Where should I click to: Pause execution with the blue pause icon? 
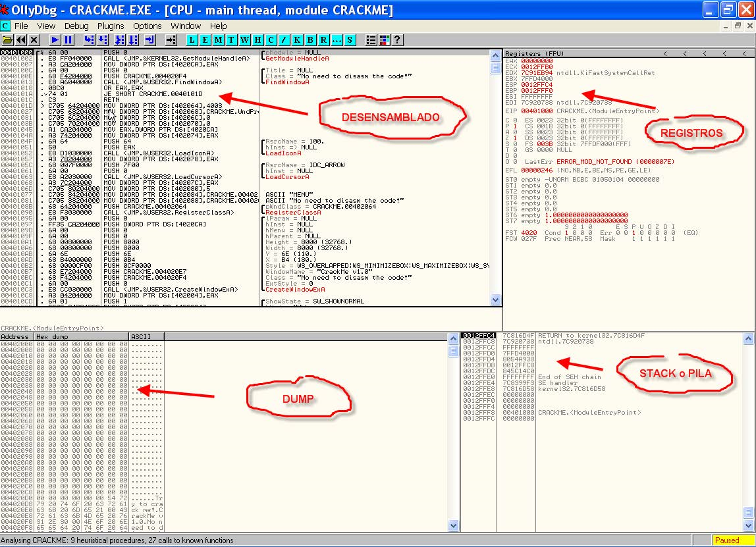tap(68, 40)
